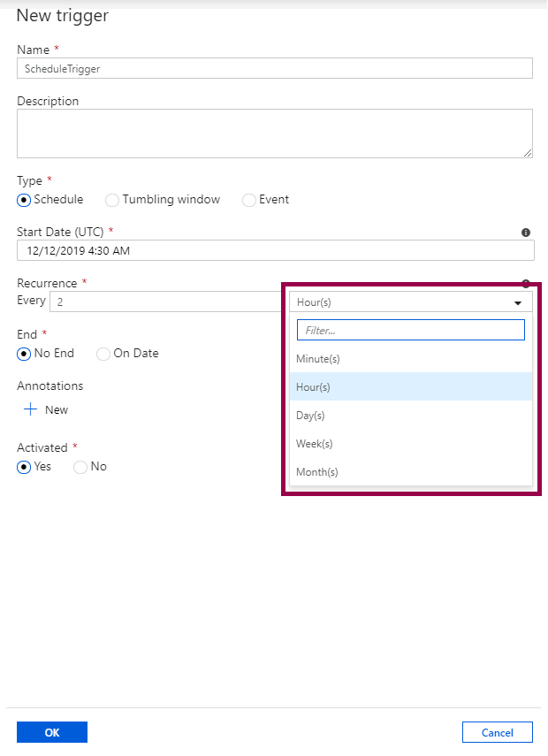This screenshot has width=548, height=756.
Task: Click New under Annotations
Action: pyautogui.click(x=56, y=409)
